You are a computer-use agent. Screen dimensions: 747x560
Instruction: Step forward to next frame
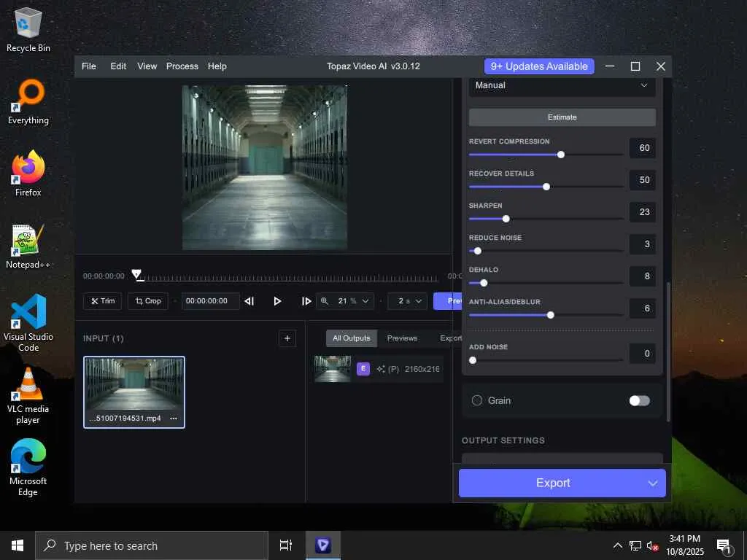(x=306, y=301)
